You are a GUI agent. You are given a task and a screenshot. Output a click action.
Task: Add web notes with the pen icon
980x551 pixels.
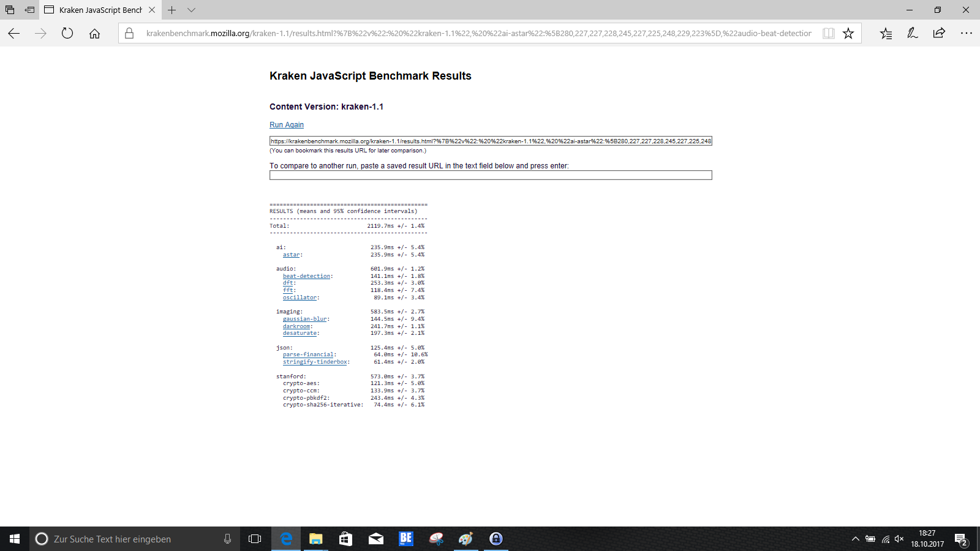(913, 34)
